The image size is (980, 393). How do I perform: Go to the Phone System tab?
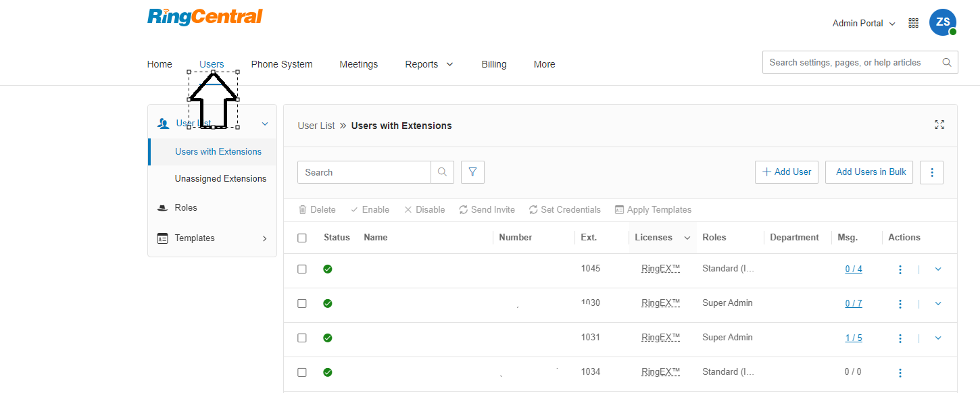(282, 64)
